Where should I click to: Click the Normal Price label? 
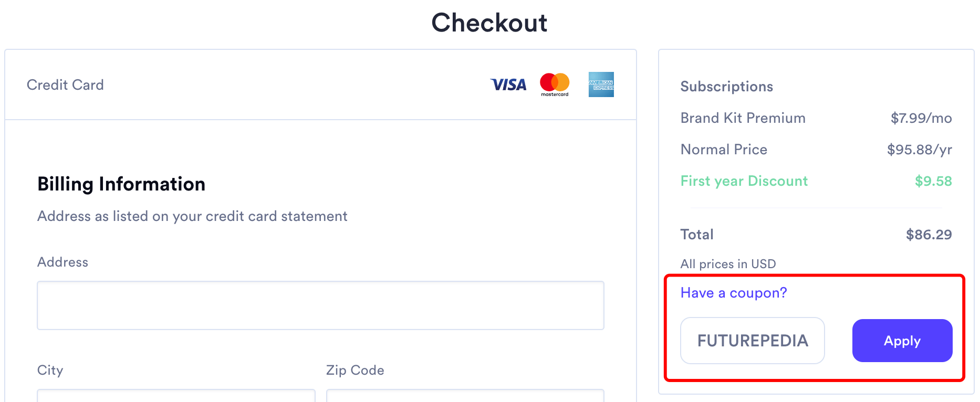724,150
